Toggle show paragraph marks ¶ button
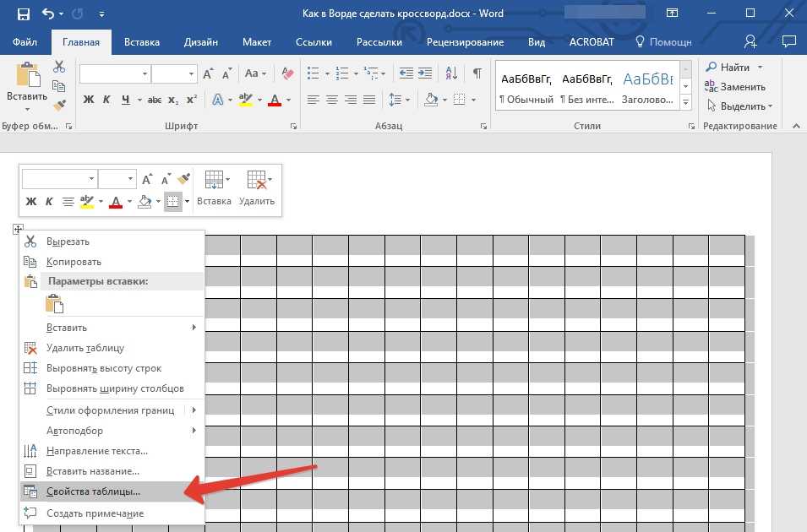Screen dimensions: 807x532 (x=477, y=74)
